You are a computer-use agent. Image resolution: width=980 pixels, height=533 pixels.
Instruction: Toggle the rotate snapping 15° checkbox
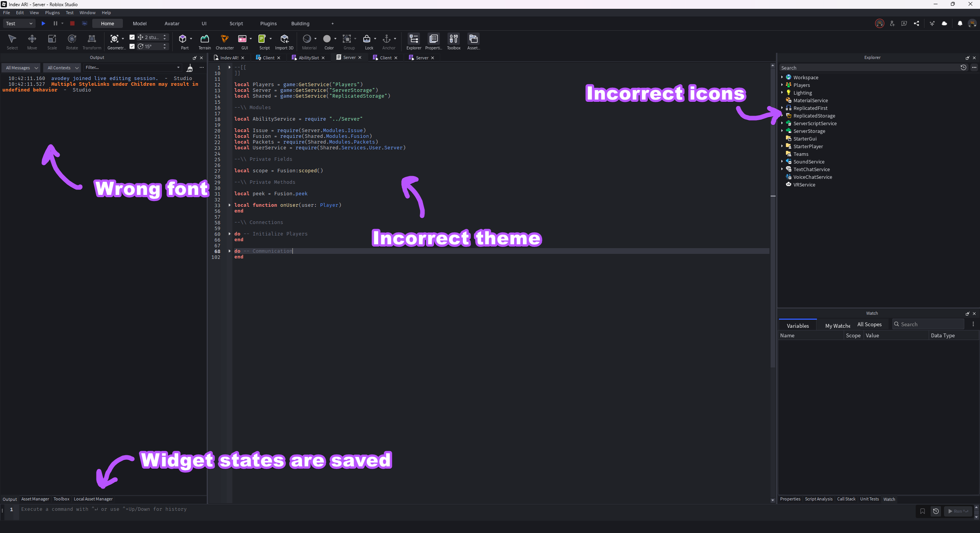(x=132, y=46)
